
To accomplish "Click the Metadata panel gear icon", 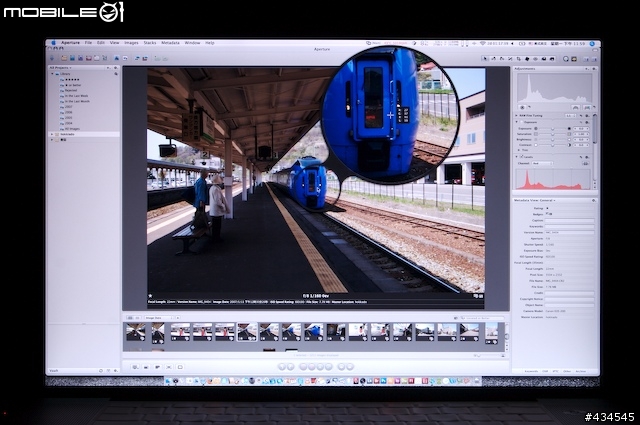I will pos(593,200).
